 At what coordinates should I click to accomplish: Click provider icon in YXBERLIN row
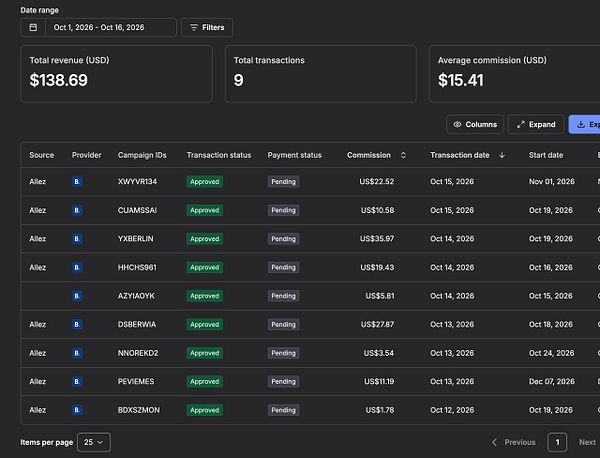[77, 239]
